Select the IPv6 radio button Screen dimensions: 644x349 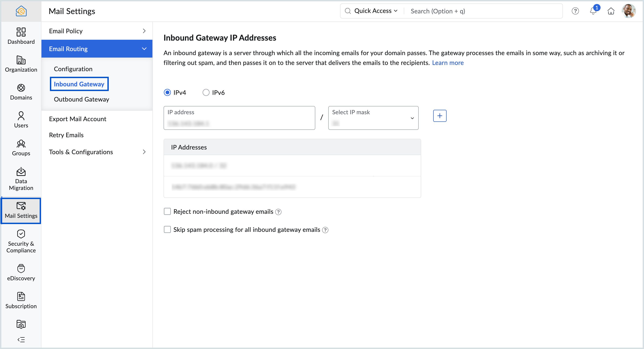(206, 92)
